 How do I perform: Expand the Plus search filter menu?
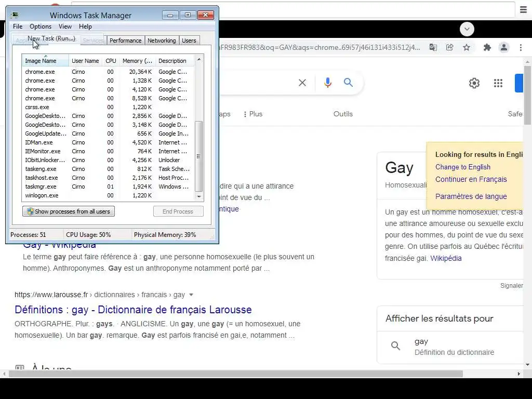coord(253,114)
